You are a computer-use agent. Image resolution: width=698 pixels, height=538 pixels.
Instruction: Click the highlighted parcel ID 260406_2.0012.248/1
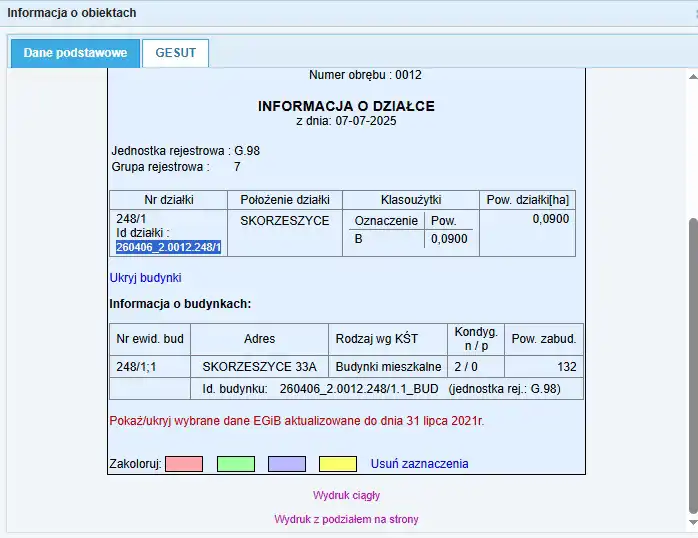click(168, 247)
